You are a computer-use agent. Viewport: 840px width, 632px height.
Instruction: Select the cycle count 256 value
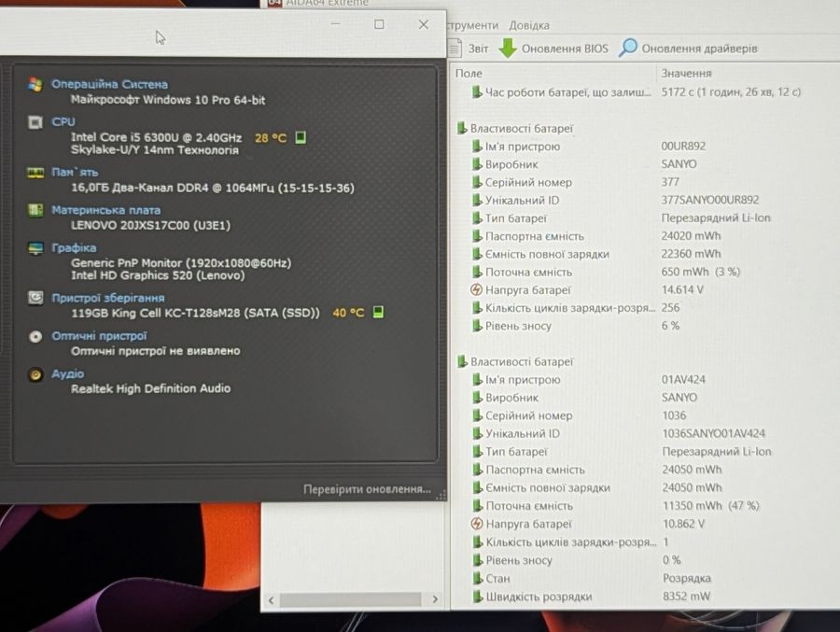point(670,308)
